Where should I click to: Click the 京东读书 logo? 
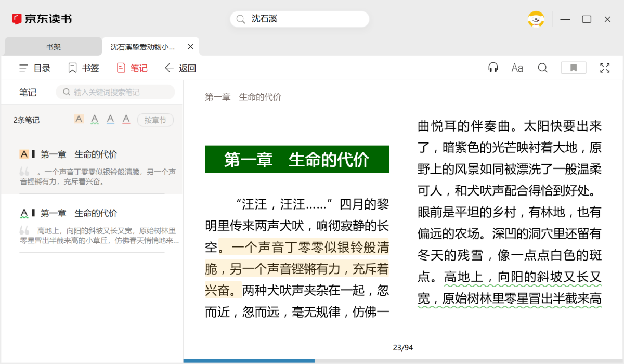pyautogui.click(x=42, y=19)
